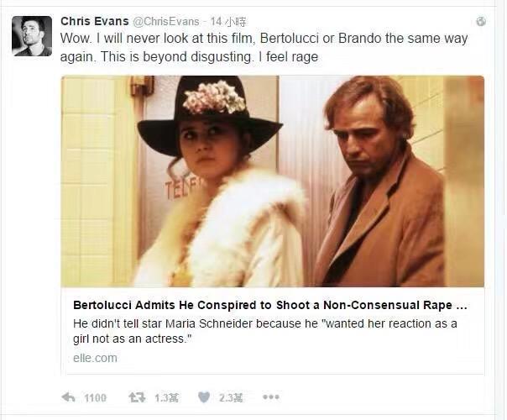The image size is (507, 420).
Task: Open the 14 小時 timestamp permalink
Action: click(x=228, y=22)
